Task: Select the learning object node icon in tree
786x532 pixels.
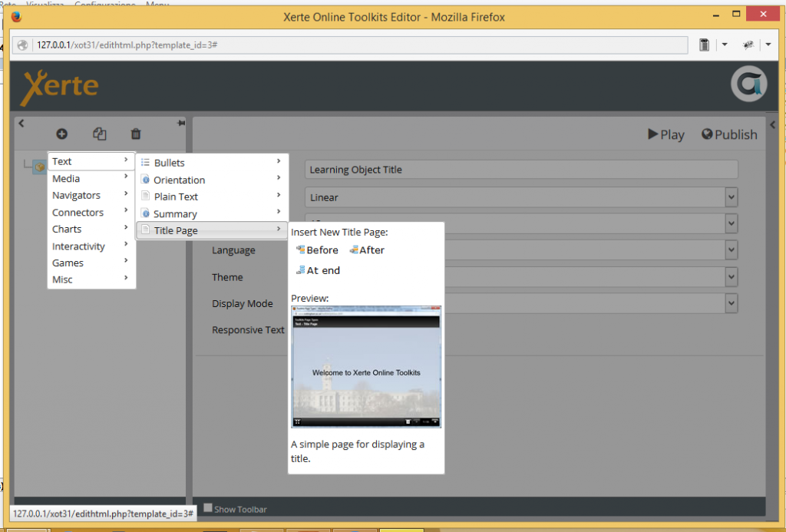Action: click(40, 167)
